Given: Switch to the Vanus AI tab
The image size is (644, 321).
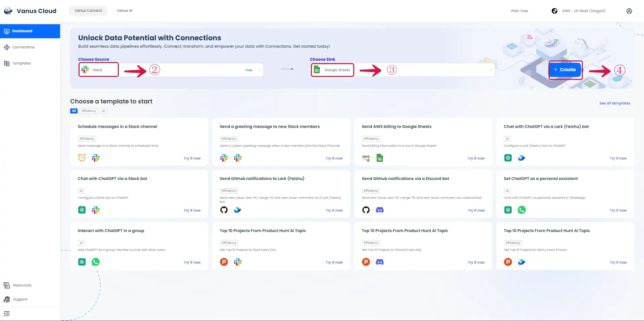Looking at the screenshot, I should click(125, 11).
